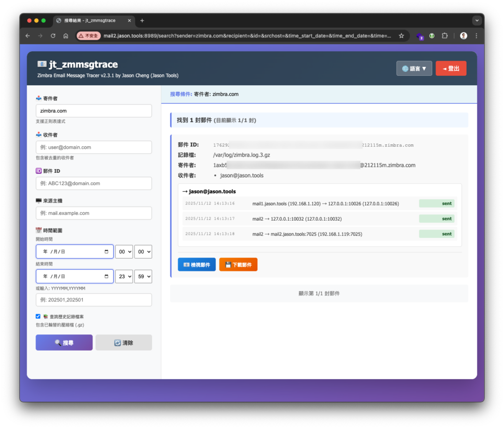The height and width of the screenshot is (428, 504).
Task: Select the 搜尋結果 - jt_zmmsgtrace browser tab
Action: 93,21
